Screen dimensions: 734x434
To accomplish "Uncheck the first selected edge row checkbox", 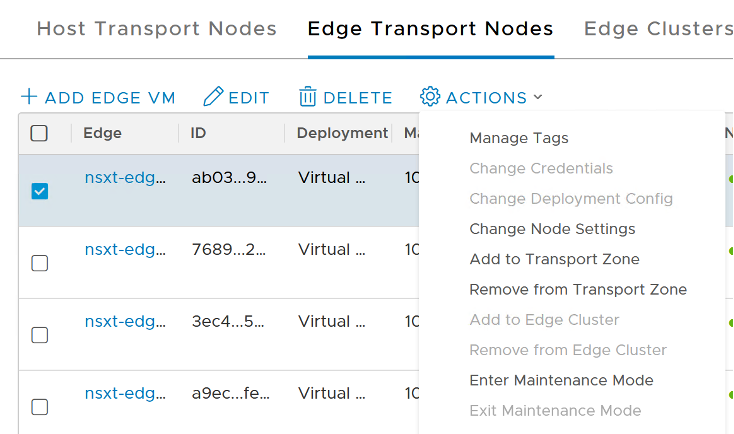I will coord(40,190).
